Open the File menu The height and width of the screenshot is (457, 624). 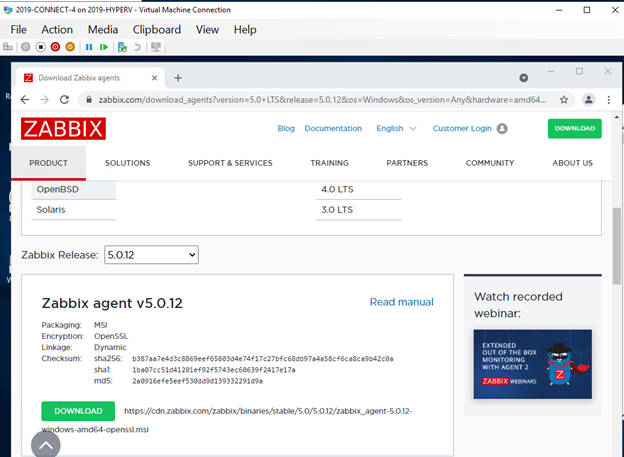point(18,29)
